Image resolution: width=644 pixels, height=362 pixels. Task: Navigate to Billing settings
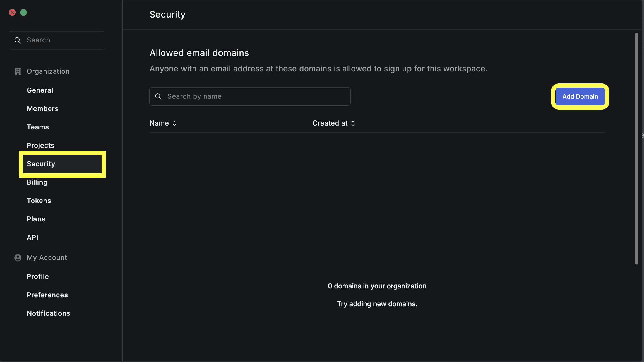click(x=37, y=182)
